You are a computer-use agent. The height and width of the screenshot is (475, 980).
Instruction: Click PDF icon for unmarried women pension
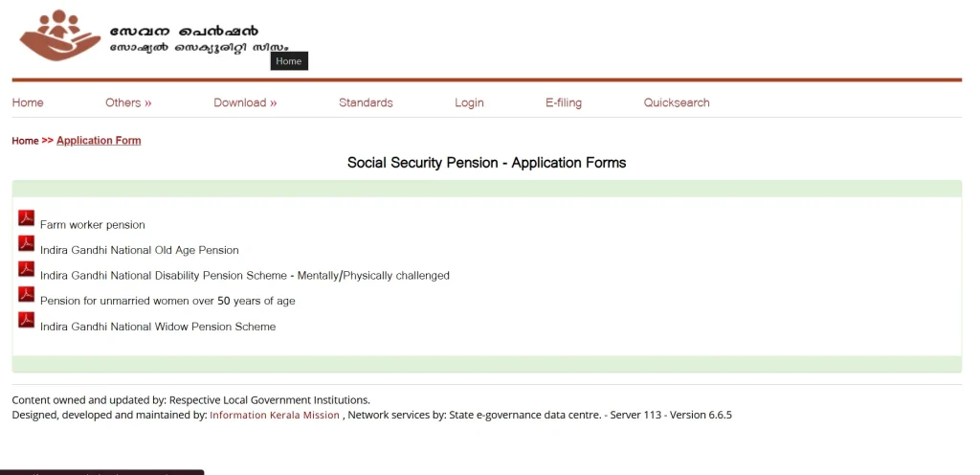[x=26, y=294]
